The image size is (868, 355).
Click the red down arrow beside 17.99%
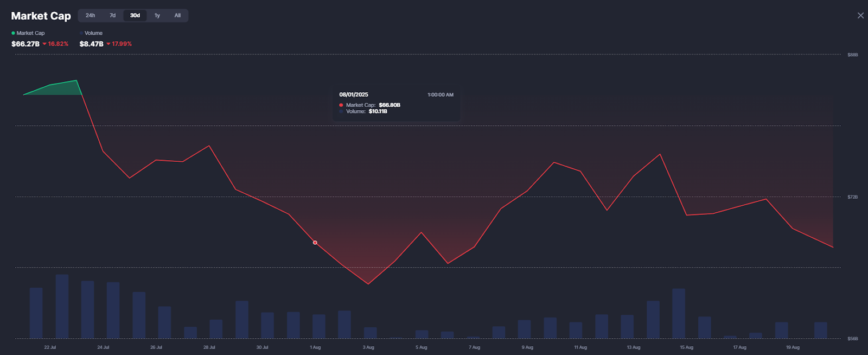coord(108,44)
